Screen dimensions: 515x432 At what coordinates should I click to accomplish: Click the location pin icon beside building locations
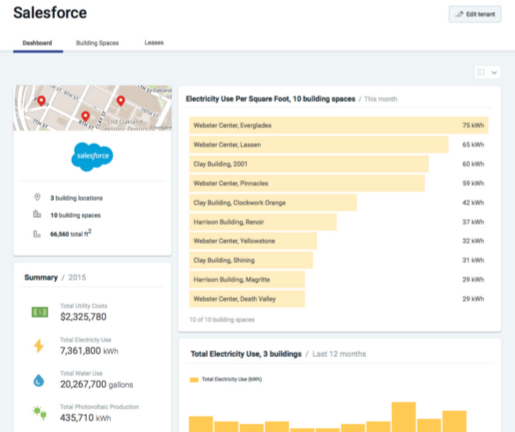(37, 197)
